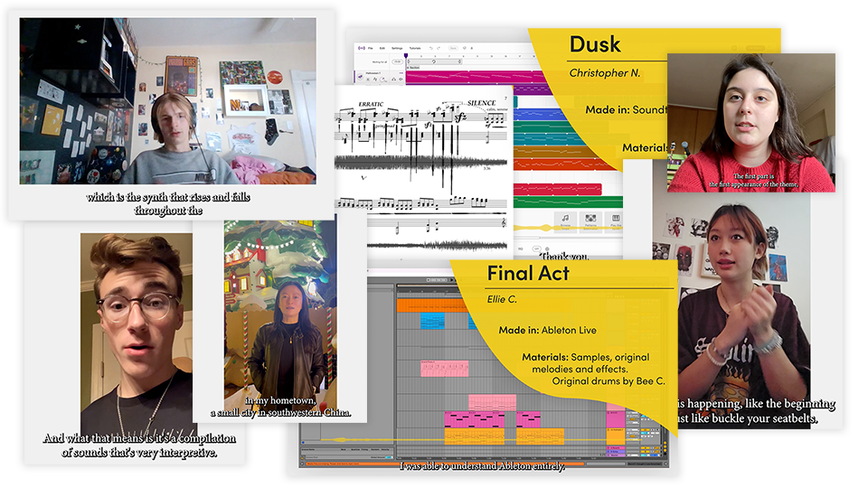Screen dimensions: 868x488
Task: Select the green audio region in Soundtrap
Action: point(568,202)
